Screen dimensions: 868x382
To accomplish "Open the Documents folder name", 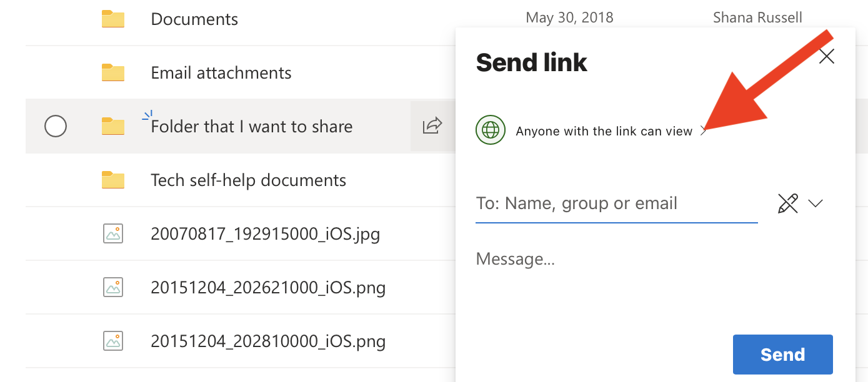I will (194, 19).
